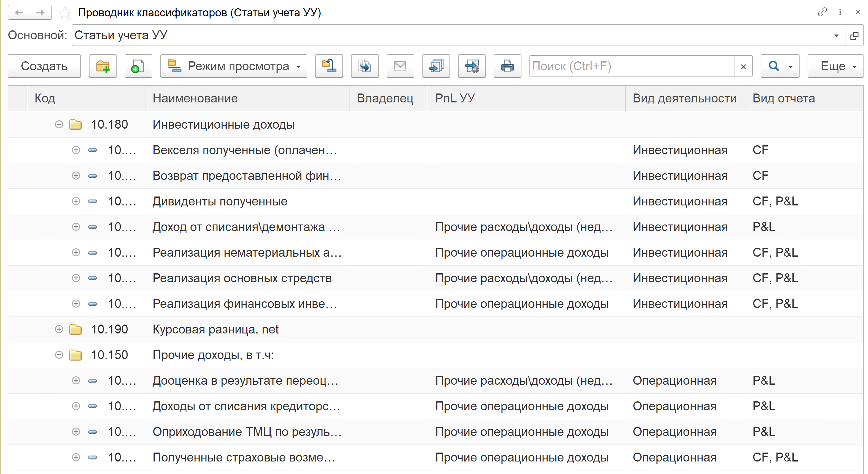868x474 pixels.
Task: Click the Создать button
Action: point(44,66)
